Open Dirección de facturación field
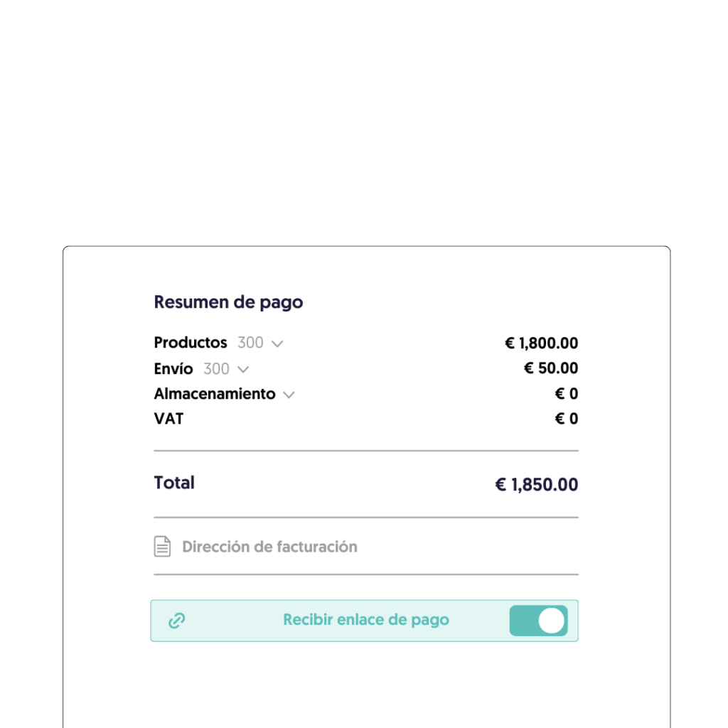Viewport: 728px width, 728px height. (x=269, y=547)
